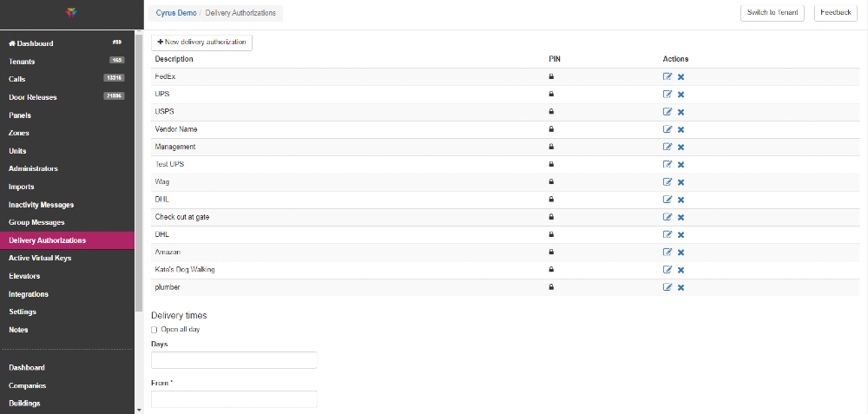Delete the plumber authorization

(681, 288)
